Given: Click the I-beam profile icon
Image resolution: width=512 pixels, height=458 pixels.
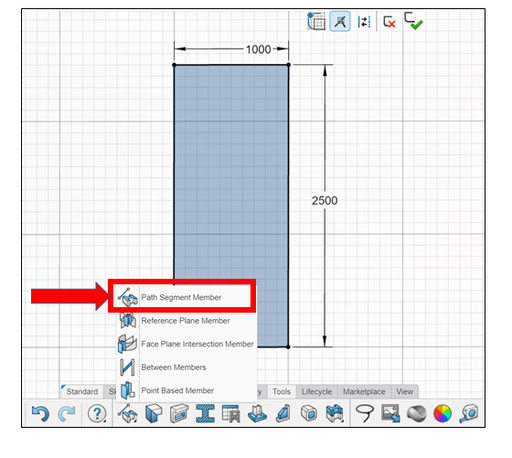Looking at the screenshot, I should tap(205, 414).
